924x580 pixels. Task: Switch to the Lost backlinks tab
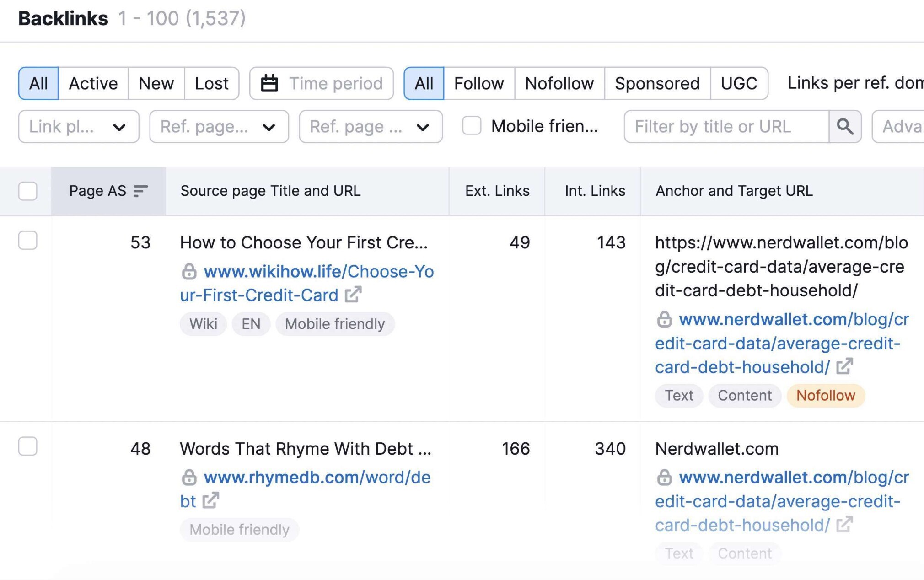[x=212, y=83]
